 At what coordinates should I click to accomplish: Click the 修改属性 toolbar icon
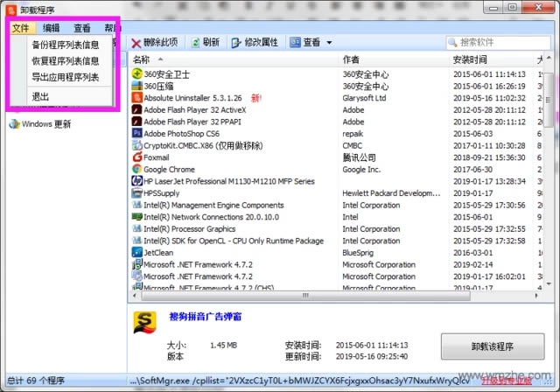[x=236, y=43]
